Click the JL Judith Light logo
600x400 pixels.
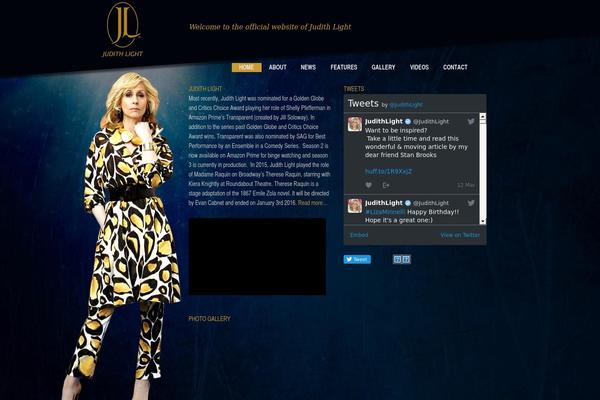123,30
